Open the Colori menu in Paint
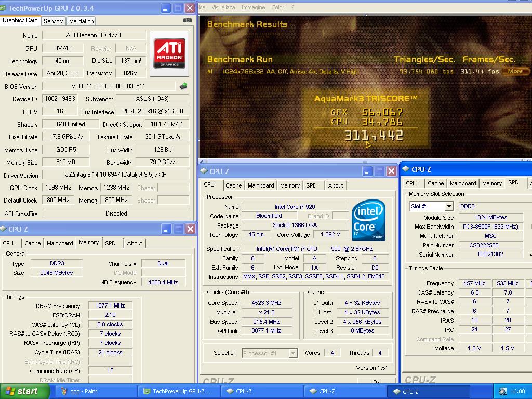The width and height of the screenshot is (532, 399). click(x=278, y=7)
